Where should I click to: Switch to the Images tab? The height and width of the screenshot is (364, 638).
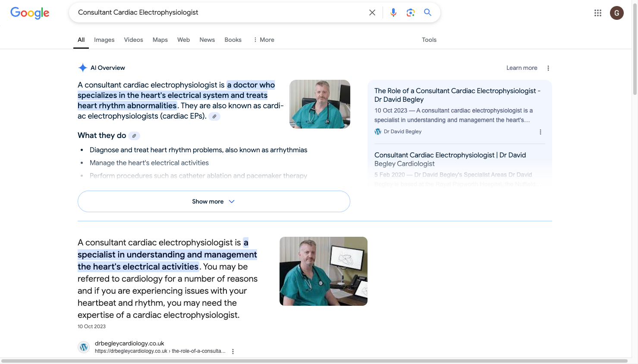[x=104, y=40]
